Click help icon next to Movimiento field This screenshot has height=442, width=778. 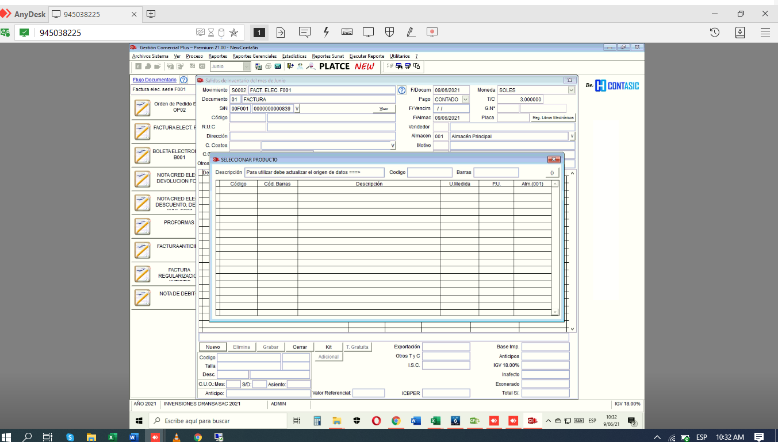tap(402, 90)
